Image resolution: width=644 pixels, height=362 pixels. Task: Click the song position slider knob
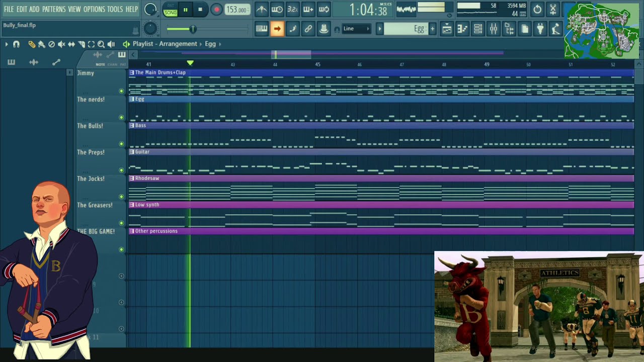[192, 29]
